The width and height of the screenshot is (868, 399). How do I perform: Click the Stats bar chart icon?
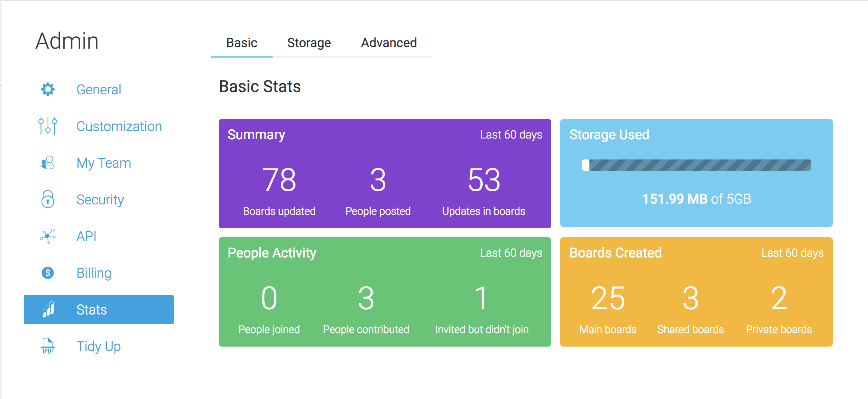tap(48, 310)
